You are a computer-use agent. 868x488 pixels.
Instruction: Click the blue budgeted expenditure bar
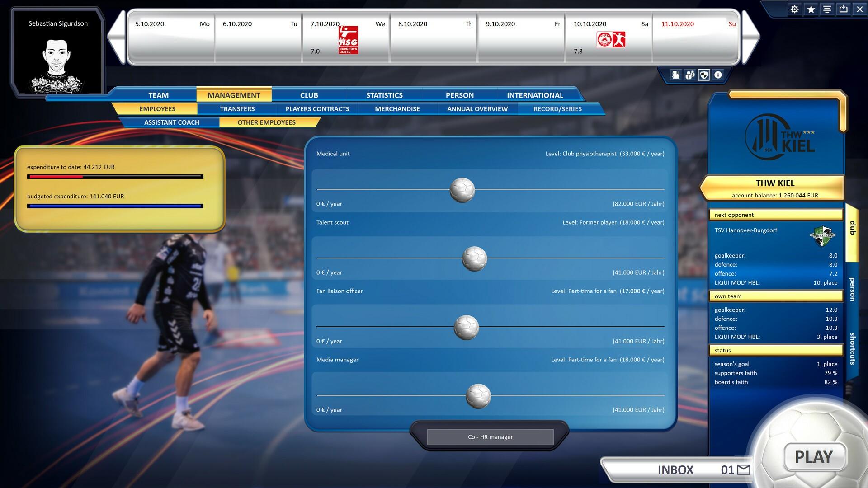point(115,206)
